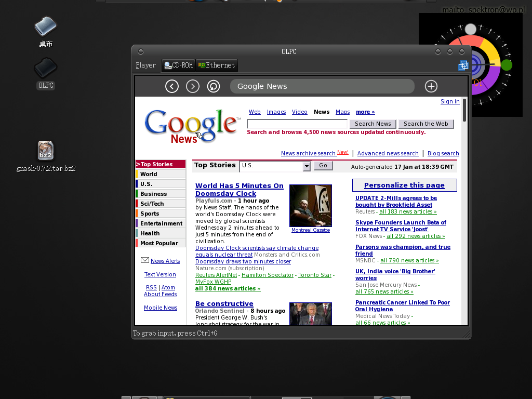Select World section in the sidebar
The height and width of the screenshot is (399, 532).
(161, 174)
